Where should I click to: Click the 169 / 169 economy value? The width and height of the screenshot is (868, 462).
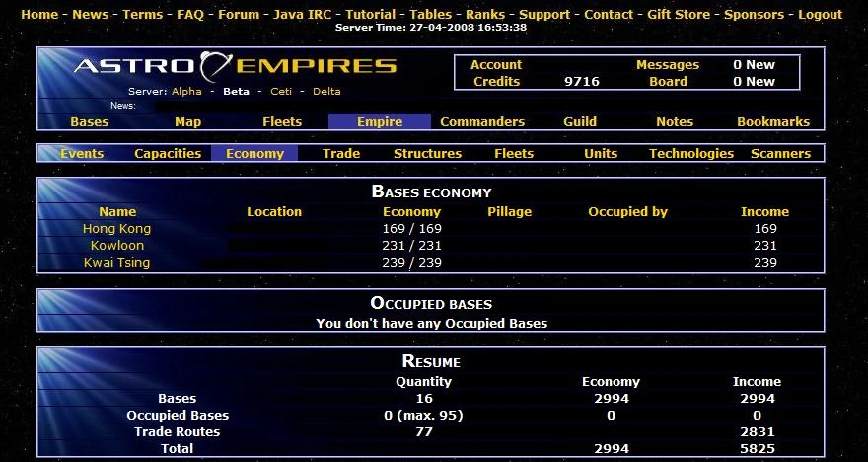pos(412,228)
